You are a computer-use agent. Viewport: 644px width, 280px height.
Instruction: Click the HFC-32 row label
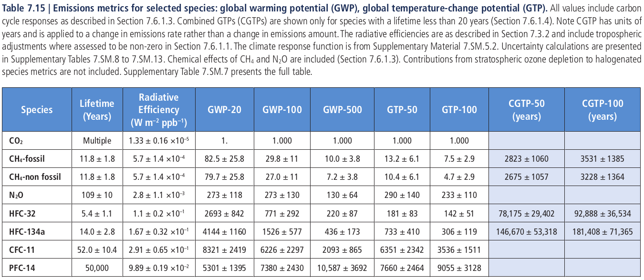tap(22, 213)
